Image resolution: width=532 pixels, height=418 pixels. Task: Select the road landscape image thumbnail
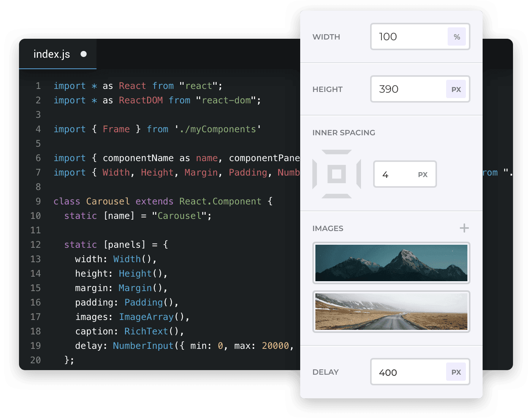coord(391,312)
